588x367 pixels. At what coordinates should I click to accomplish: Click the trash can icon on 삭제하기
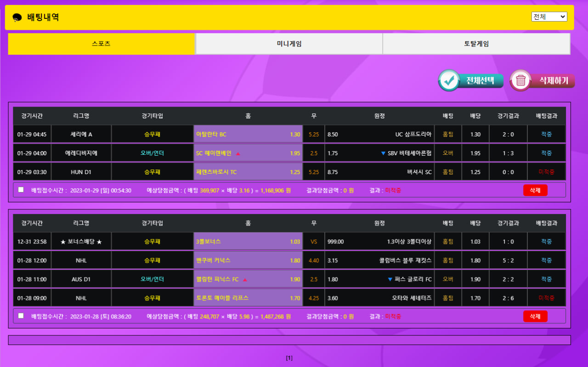click(x=520, y=80)
